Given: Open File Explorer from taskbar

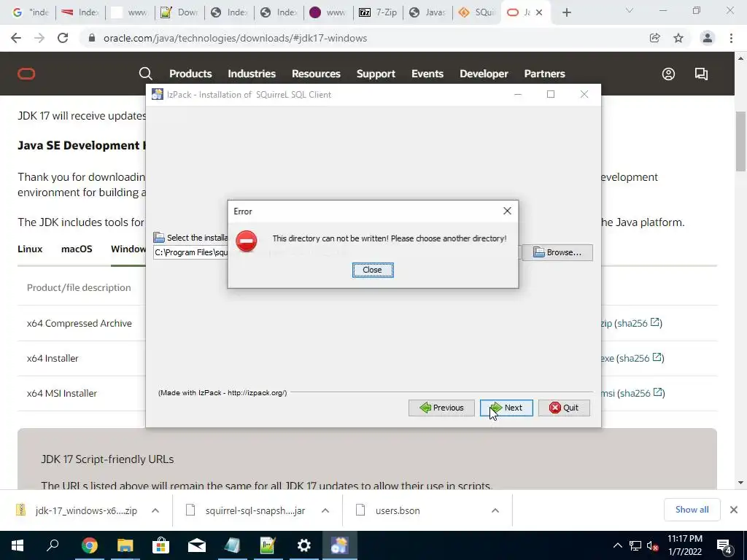Looking at the screenshot, I should pyautogui.click(x=125, y=545).
